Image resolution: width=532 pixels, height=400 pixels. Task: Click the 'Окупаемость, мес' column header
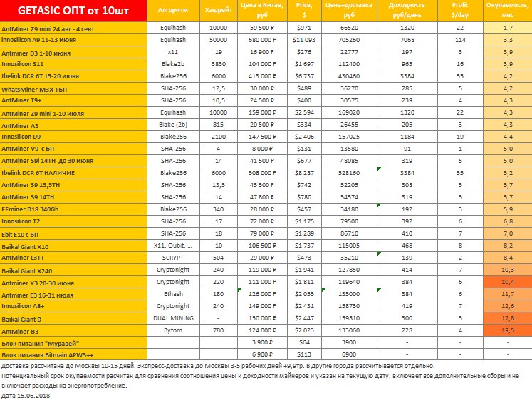tap(508, 11)
